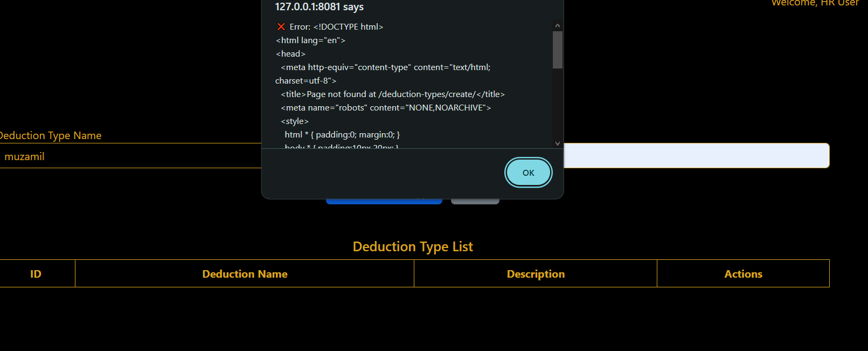The image size is (868, 351).
Task: Click the light-colored input field right of dialog
Action: [695, 156]
